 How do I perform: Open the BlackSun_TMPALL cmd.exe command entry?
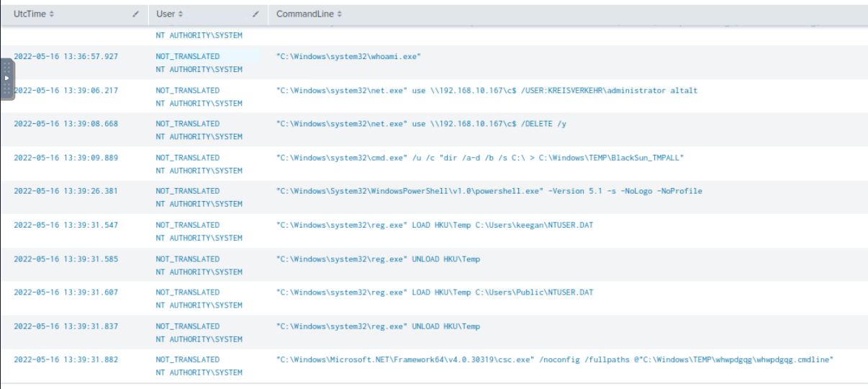479,158
